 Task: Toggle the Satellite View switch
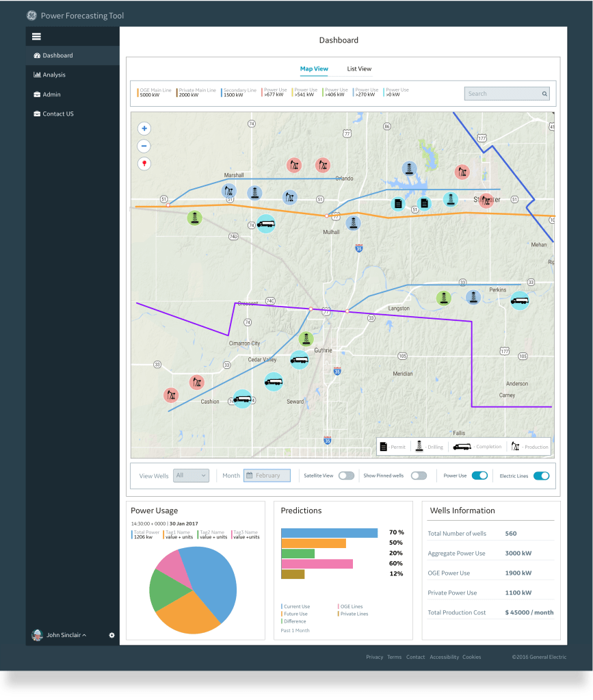click(x=346, y=476)
